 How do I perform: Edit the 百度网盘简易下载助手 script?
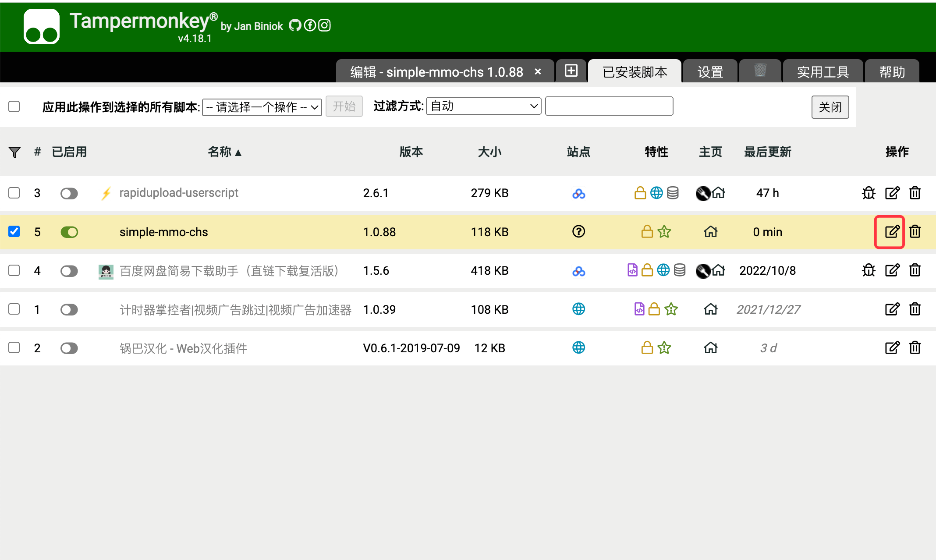(x=892, y=270)
